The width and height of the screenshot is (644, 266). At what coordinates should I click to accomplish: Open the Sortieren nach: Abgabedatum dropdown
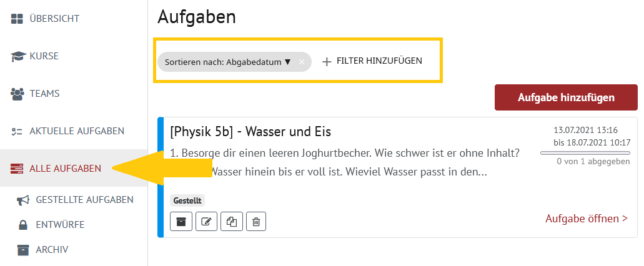tap(228, 62)
